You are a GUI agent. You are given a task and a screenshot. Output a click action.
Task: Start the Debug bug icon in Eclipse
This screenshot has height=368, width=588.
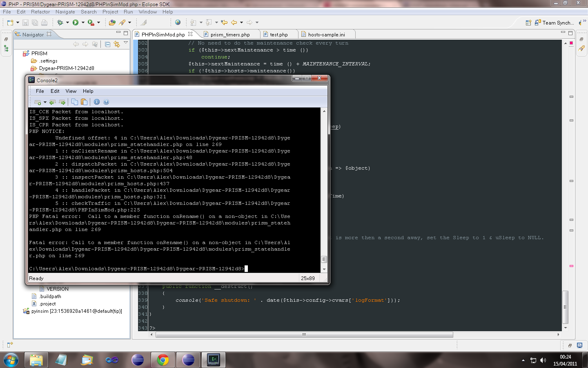60,22
